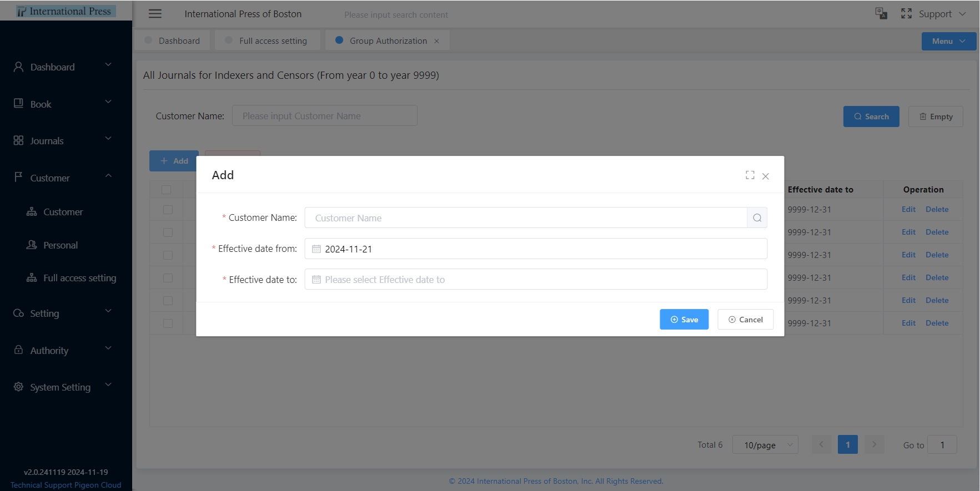
Task: Click the Customer flag icon in sidebar
Action: click(18, 177)
